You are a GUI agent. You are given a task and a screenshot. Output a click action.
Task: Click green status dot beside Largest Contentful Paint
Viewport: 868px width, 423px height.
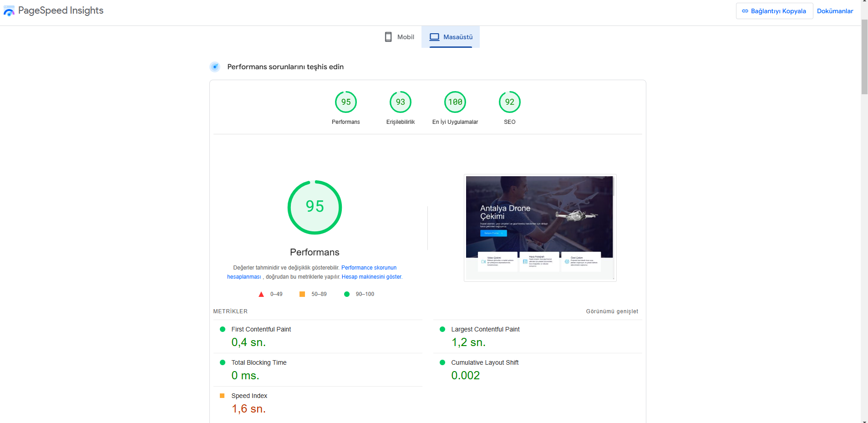[x=442, y=329]
